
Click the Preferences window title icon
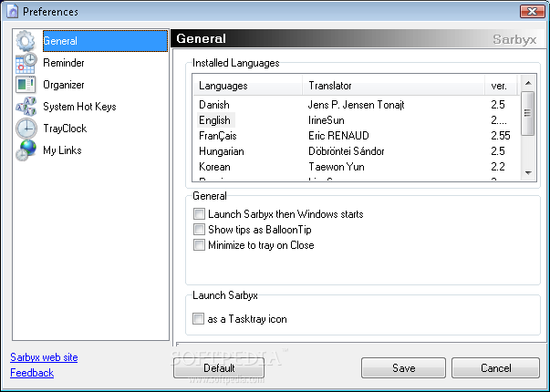(12, 12)
